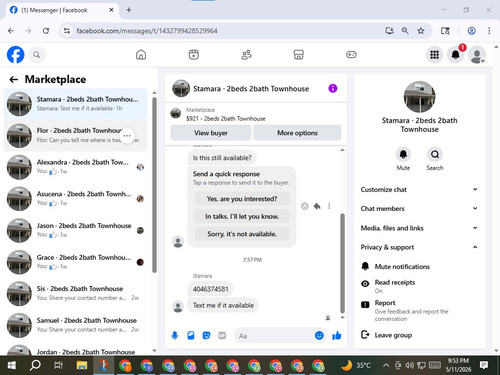Image resolution: width=500 pixels, height=375 pixels.
Task: Open the Asucena conversation
Action: pyautogui.click(x=75, y=198)
